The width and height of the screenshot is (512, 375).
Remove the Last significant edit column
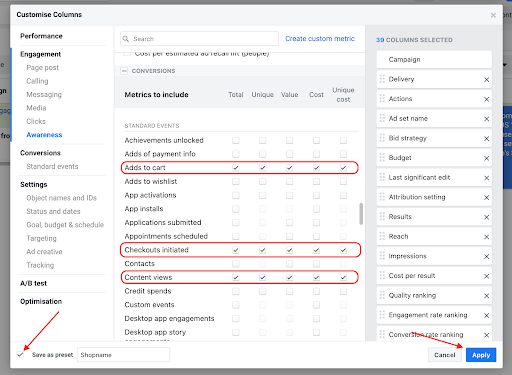point(486,178)
